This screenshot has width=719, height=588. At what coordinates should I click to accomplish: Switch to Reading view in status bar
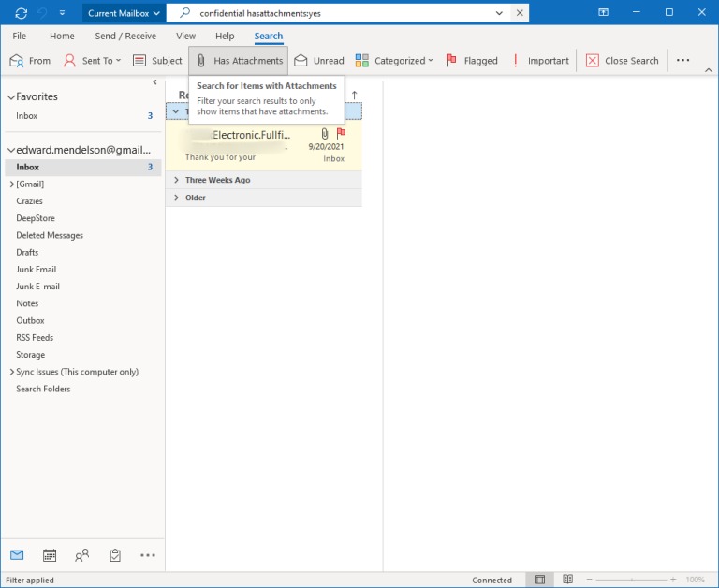coord(568,580)
